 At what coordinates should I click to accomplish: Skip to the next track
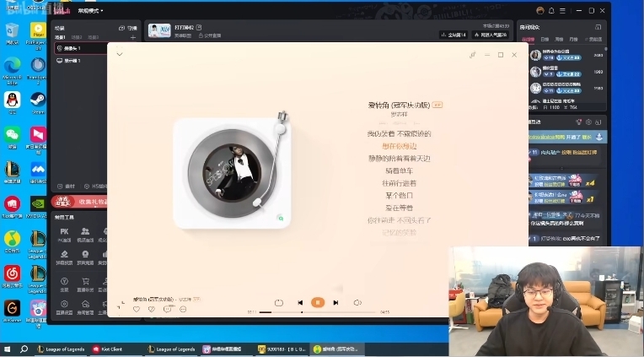(x=335, y=302)
